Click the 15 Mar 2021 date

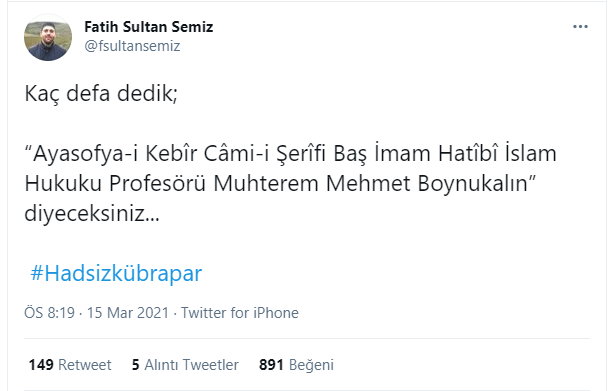(128, 313)
